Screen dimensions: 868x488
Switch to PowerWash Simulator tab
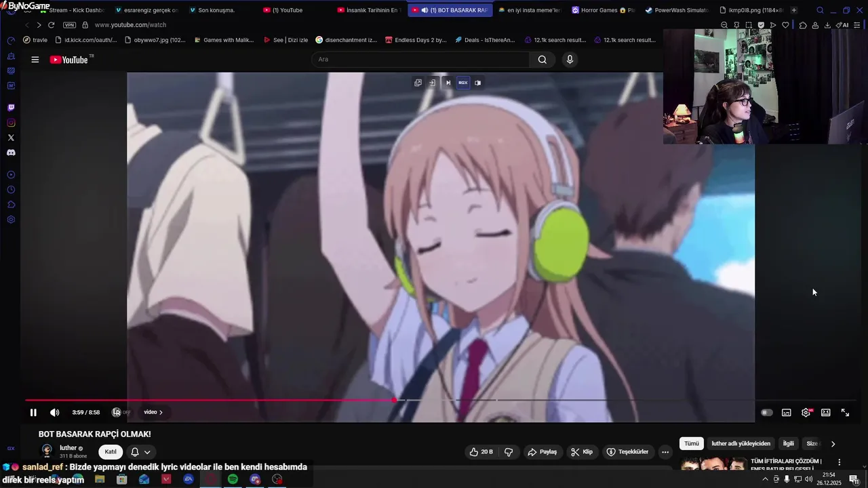click(x=676, y=10)
